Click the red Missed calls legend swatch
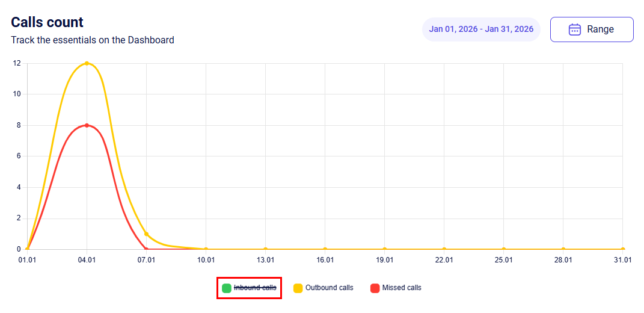Viewport: 644px width, 313px height. [375, 288]
